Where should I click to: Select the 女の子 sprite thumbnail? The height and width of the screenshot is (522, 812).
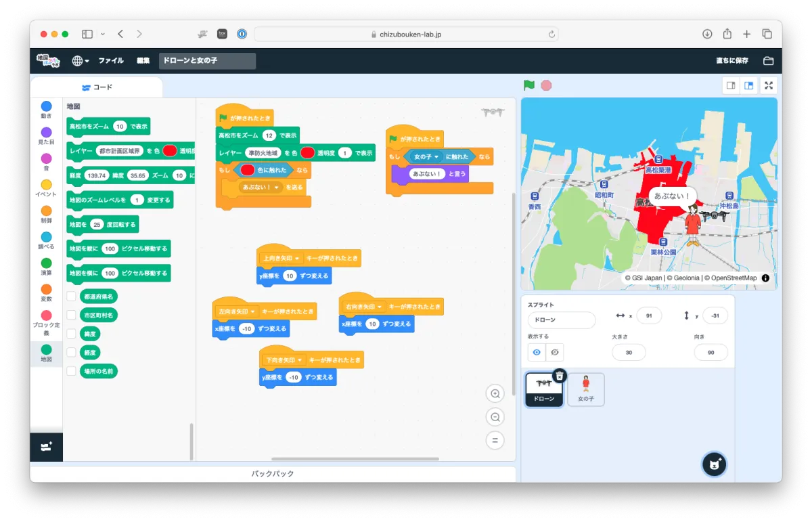tap(586, 389)
